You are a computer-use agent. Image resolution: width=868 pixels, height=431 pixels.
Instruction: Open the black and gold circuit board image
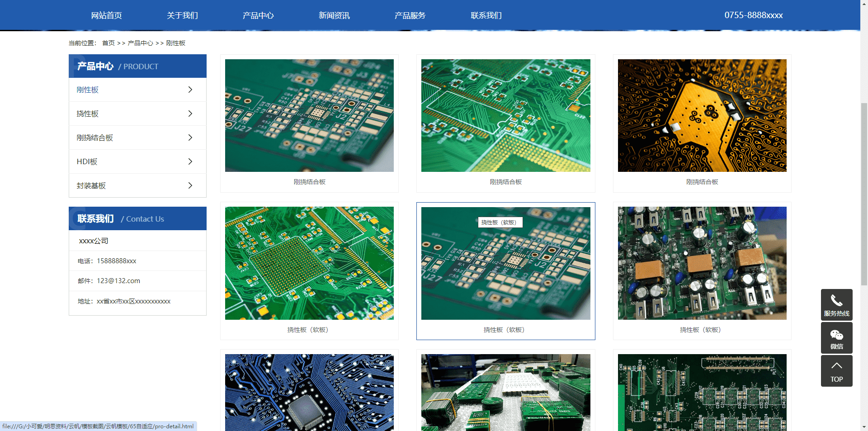702,115
